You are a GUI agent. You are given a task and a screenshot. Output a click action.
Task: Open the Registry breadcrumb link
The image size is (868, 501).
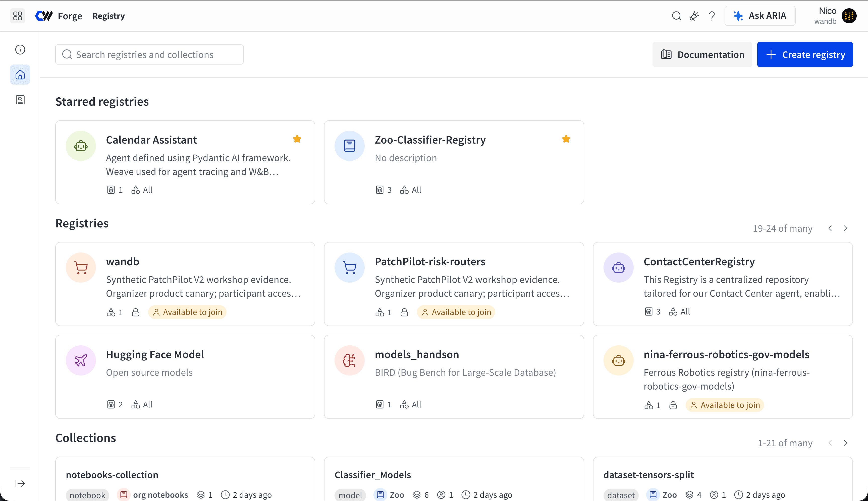tap(108, 16)
